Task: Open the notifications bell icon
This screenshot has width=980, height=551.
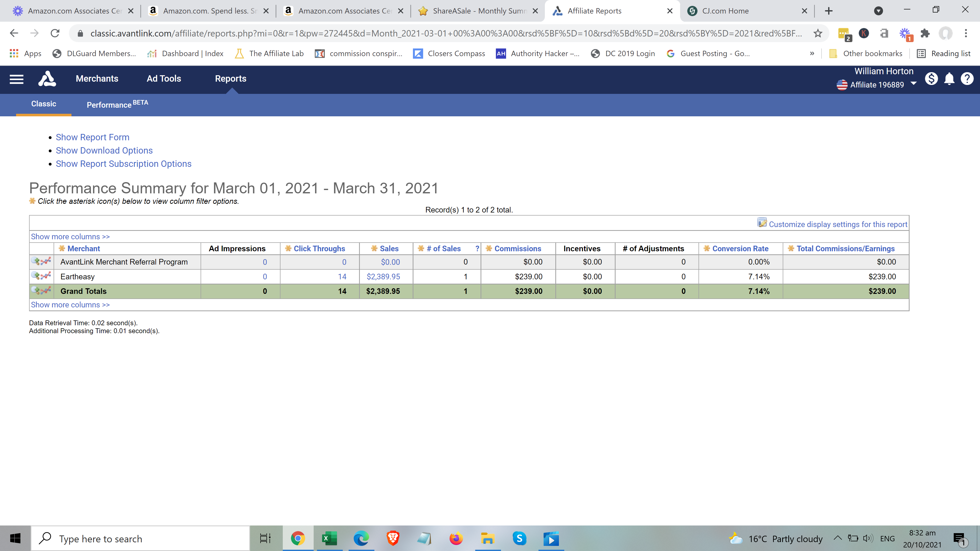Action: 949,79
